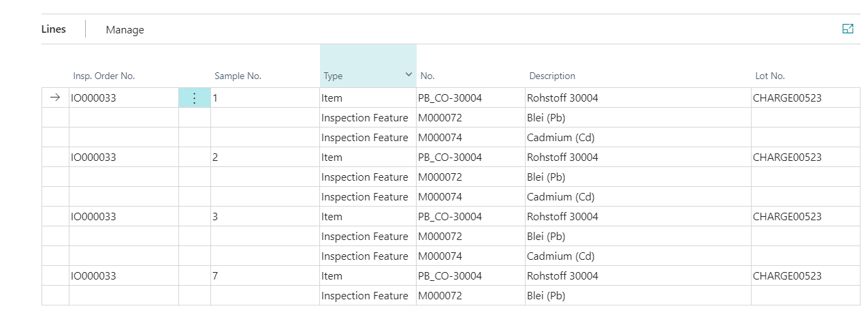This screenshot has height=315, width=868.
Task: Open row options for sample 1
Action: click(x=194, y=98)
